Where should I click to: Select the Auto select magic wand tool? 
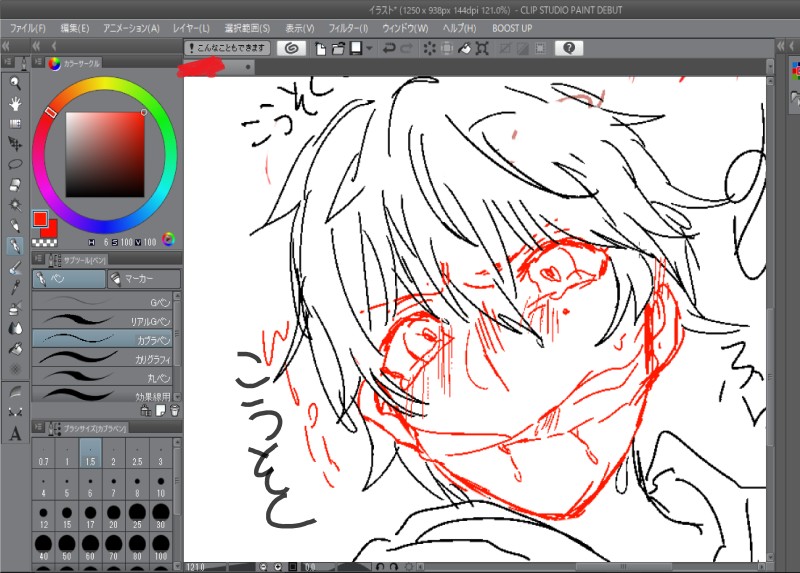pos(15,205)
